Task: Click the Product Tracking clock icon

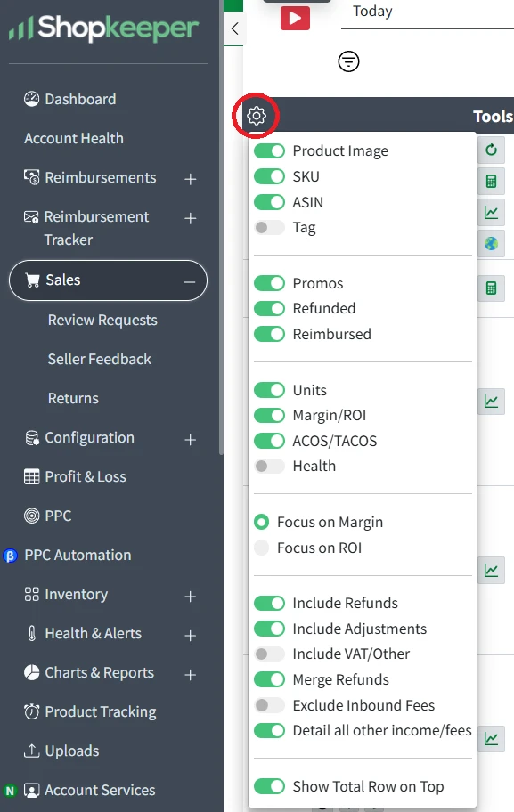Action: [31, 711]
